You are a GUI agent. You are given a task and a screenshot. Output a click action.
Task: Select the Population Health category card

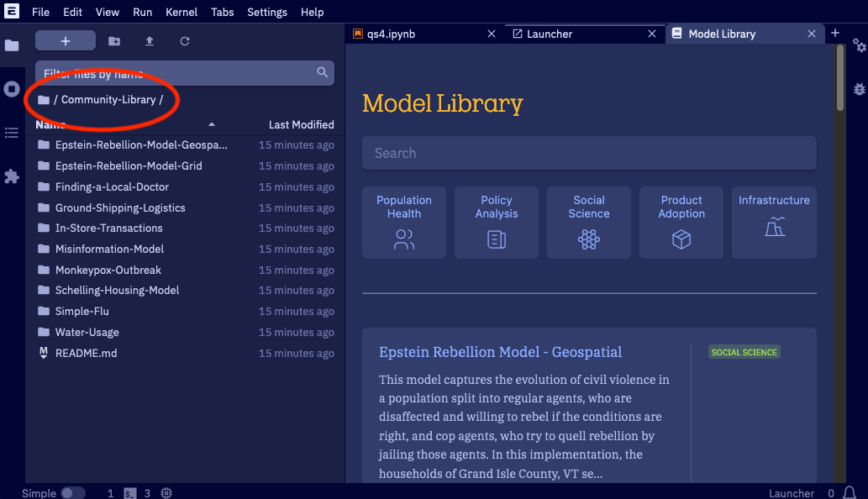point(404,223)
